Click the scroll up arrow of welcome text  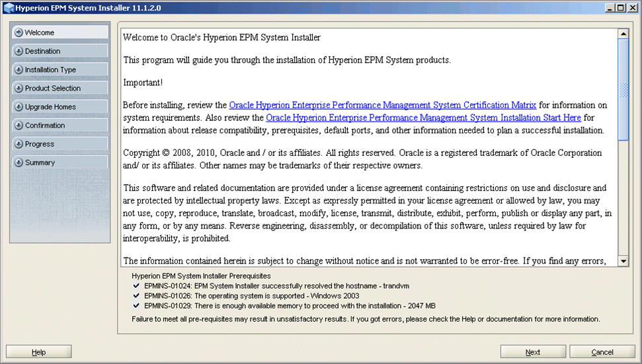pyautogui.click(x=623, y=34)
